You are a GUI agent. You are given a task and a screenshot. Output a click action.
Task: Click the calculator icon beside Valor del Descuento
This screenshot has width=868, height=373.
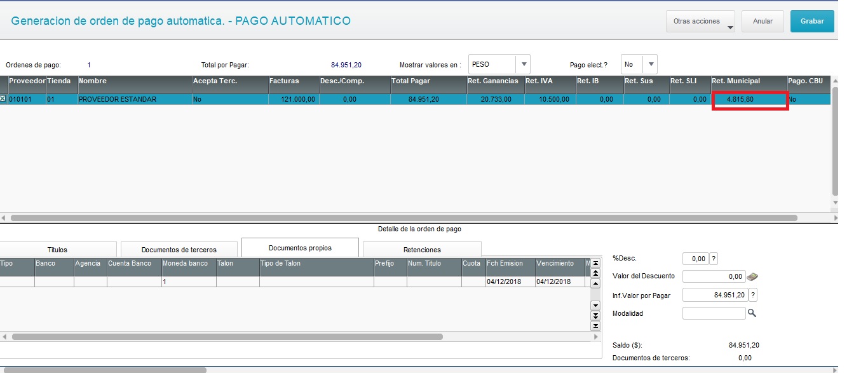(x=753, y=276)
